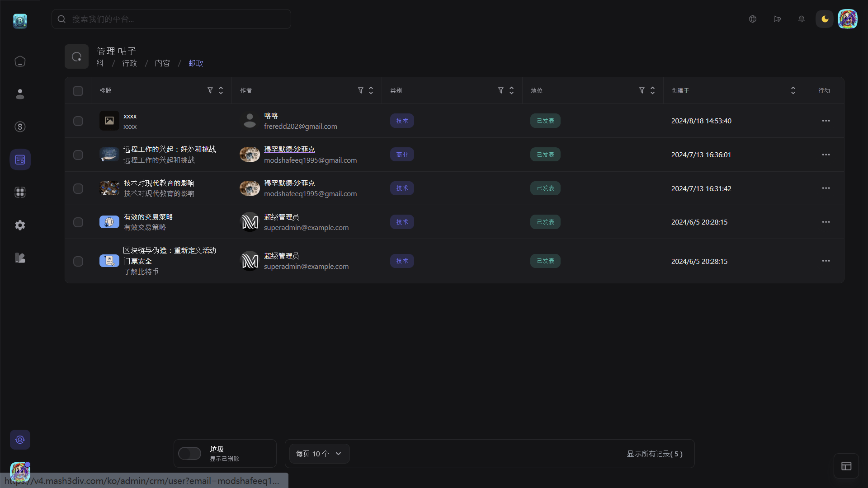Open author link 穆罕默德·沙菲克 in second row
Image resolution: width=868 pixels, height=488 pixels.
289,149
